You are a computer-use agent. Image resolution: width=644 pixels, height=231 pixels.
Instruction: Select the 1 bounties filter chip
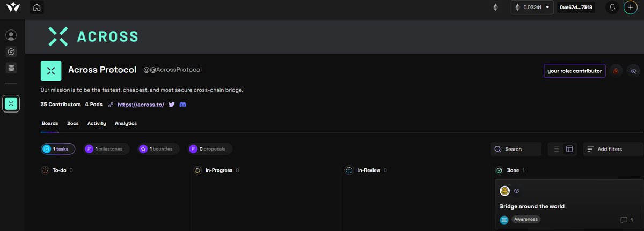[x=158, y=149]
